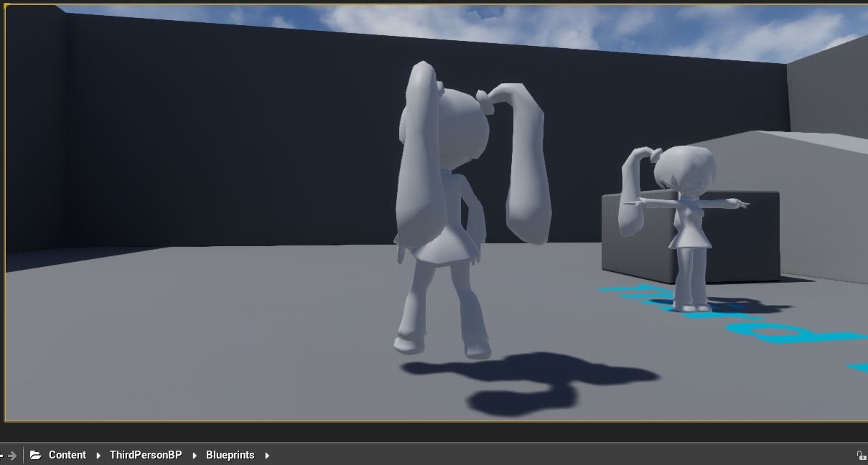The width and height of the screenshot is (868, 465).
Task: Expand the arrow after ThirdPersonBP breadcrumb
Action: point(195,455)
